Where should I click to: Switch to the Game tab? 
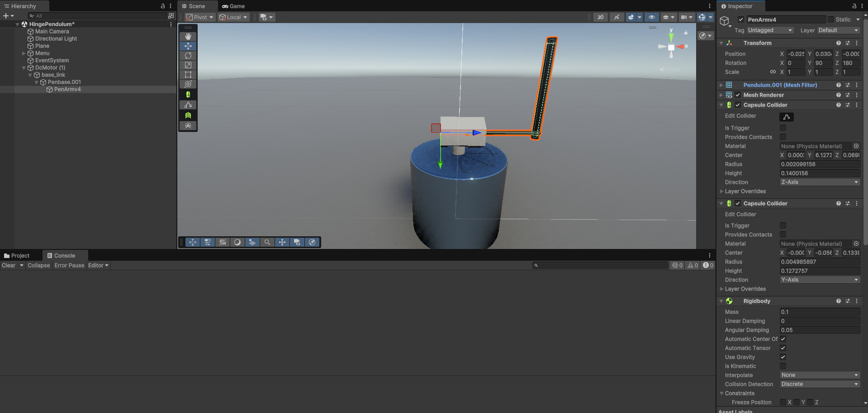point(233,6)
